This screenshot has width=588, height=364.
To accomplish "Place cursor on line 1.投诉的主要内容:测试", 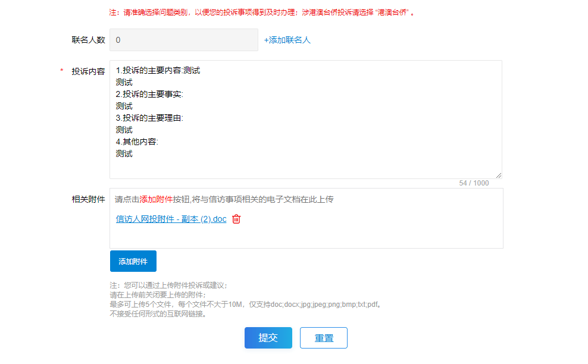I will (x=158, y=70).
